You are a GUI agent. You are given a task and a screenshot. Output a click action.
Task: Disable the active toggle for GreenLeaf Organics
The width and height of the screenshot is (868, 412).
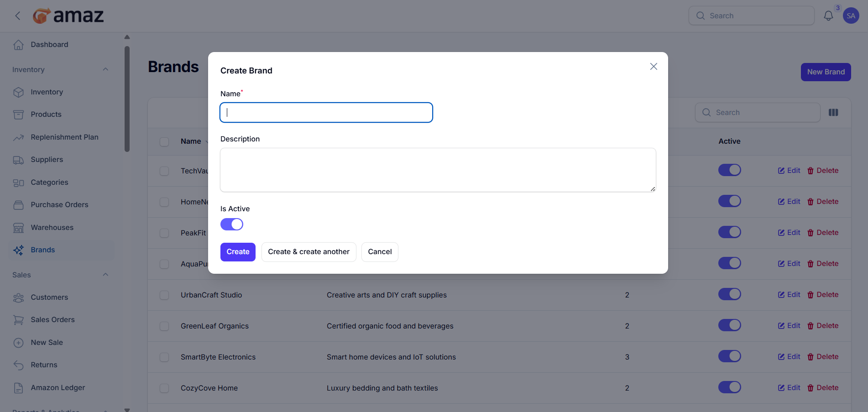729,325
